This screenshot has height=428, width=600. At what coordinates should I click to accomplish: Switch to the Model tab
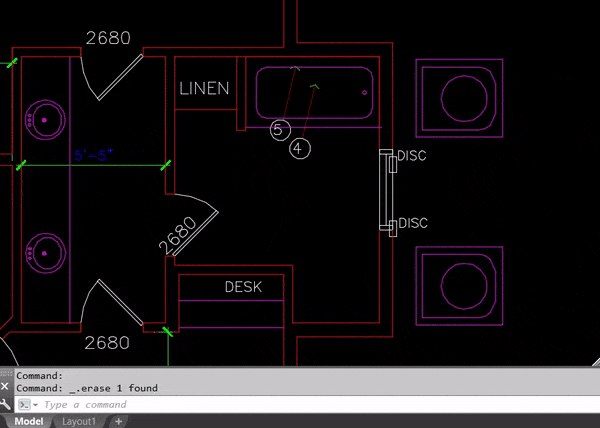pyautogui.click(x=28, y=421)
